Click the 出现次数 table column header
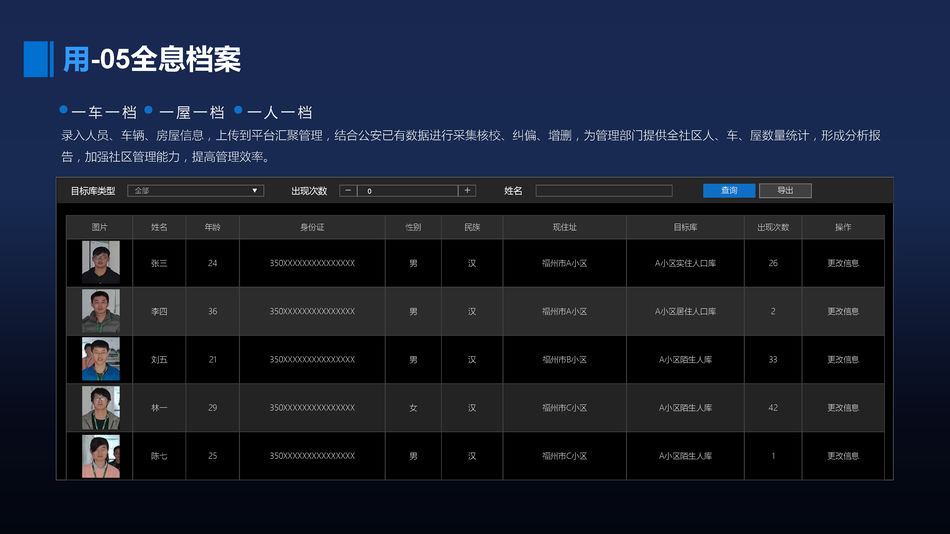The height and width of the screenshot is (534, 950). (x=773, y=227)
